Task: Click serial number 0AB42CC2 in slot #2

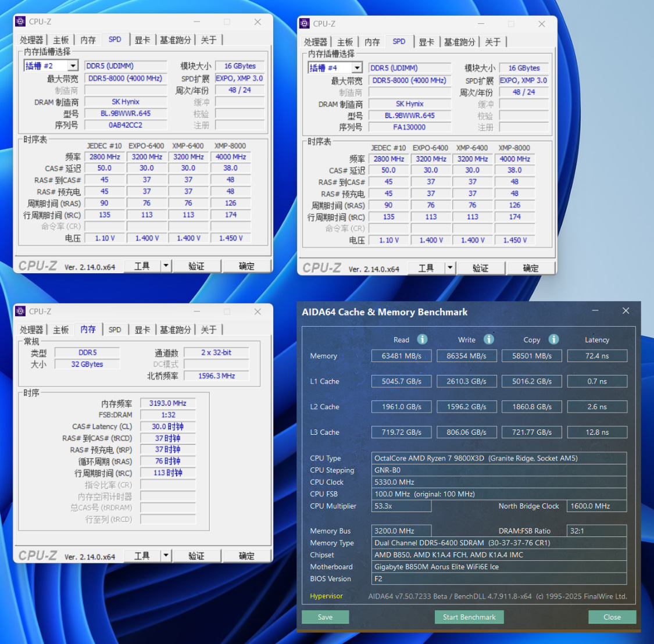Action: (126, 125)
